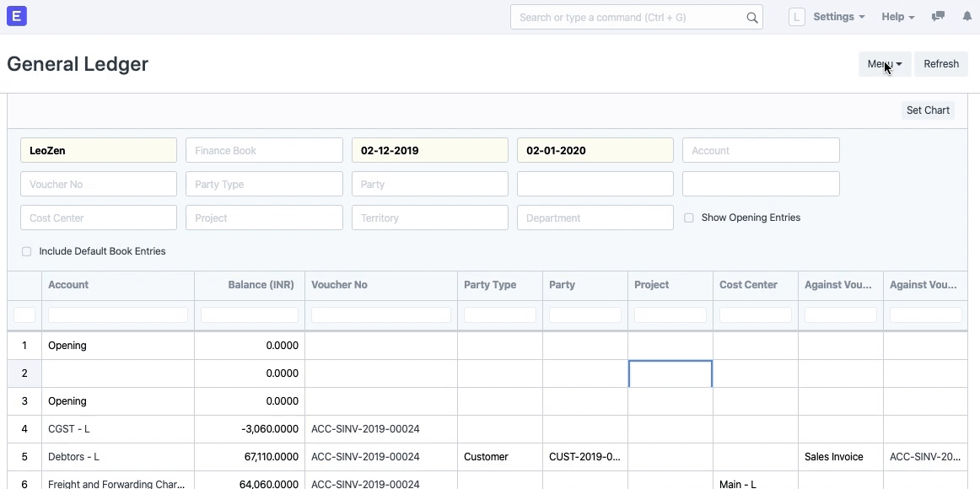Enable Show Opening Entries checkbox
The image size is (980, 489).
coord(689,218)
